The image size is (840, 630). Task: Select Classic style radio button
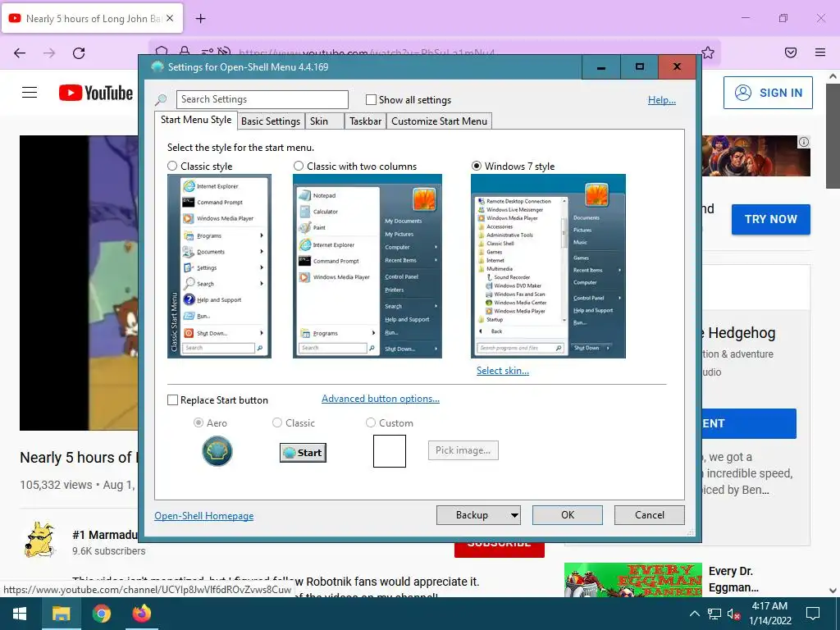pyautogui.click(x=172, y=166)
